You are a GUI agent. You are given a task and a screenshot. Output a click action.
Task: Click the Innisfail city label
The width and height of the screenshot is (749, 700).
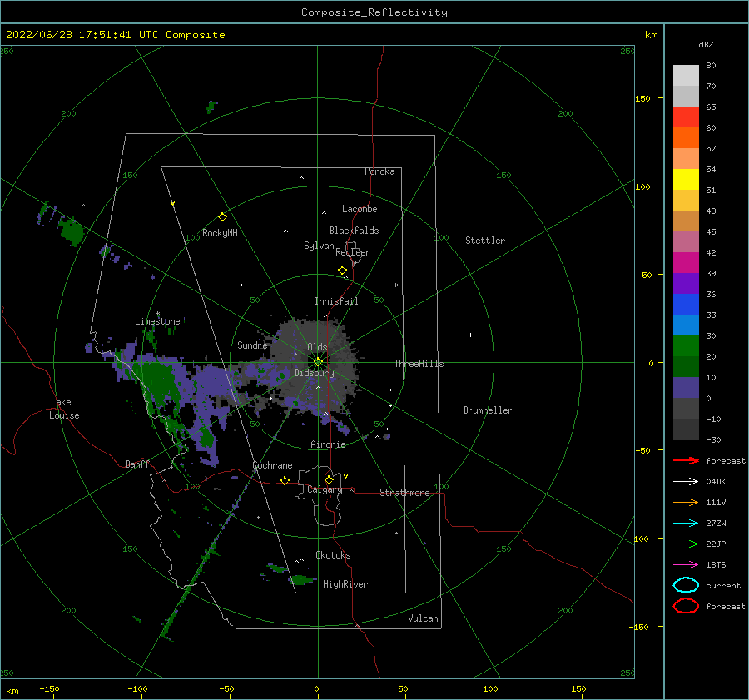click(336, 301)
